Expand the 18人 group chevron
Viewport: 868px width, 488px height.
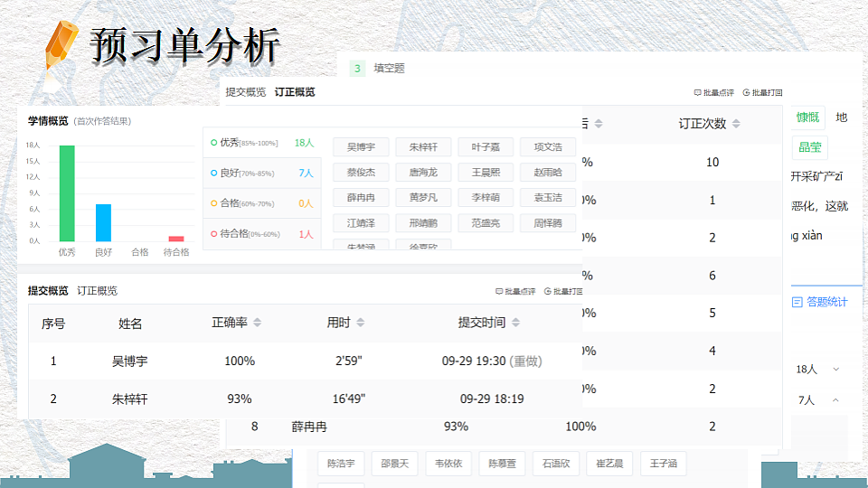[x=835, y=369]
